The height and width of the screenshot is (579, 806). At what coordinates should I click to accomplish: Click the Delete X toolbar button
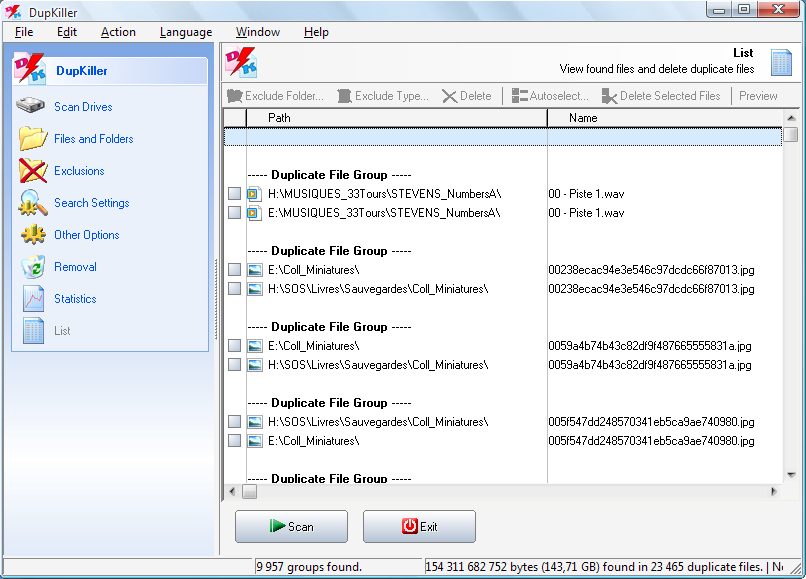pyautogui.click(x=467, y=96)
